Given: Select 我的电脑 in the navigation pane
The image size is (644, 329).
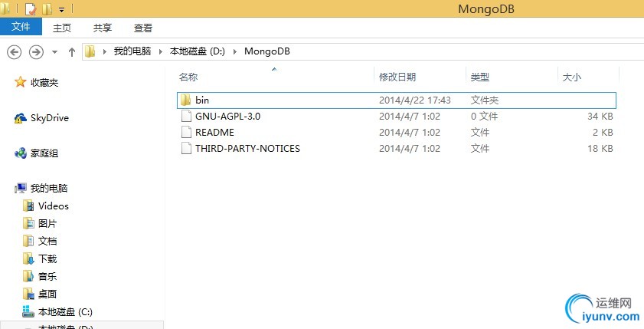Looking at the screenshot, I should tap(49, 189).
